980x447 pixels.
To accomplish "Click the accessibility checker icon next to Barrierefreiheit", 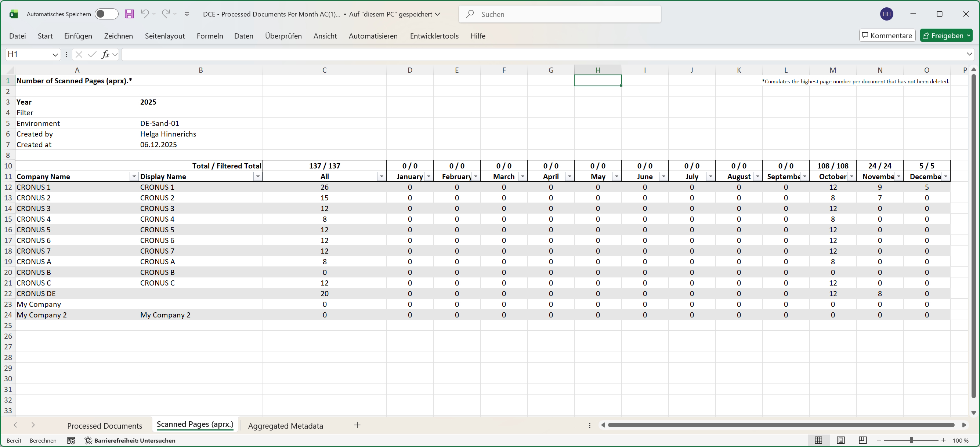I will (88, 440).
